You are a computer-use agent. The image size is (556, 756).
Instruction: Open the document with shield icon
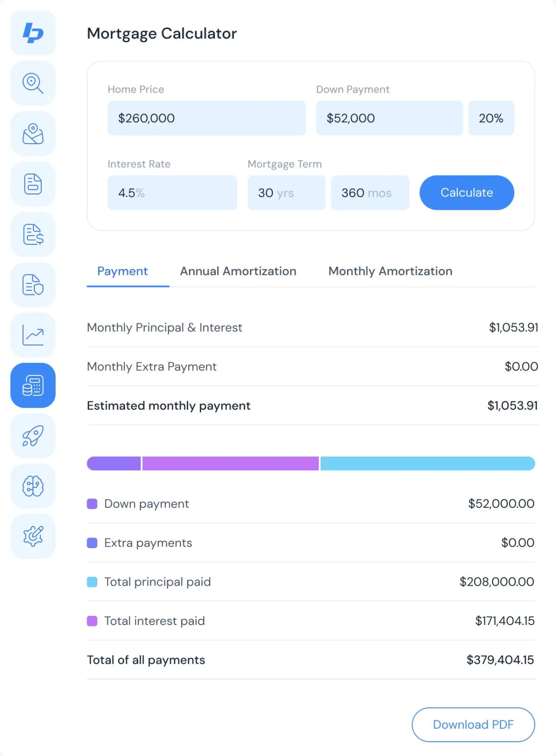point(33,285)
